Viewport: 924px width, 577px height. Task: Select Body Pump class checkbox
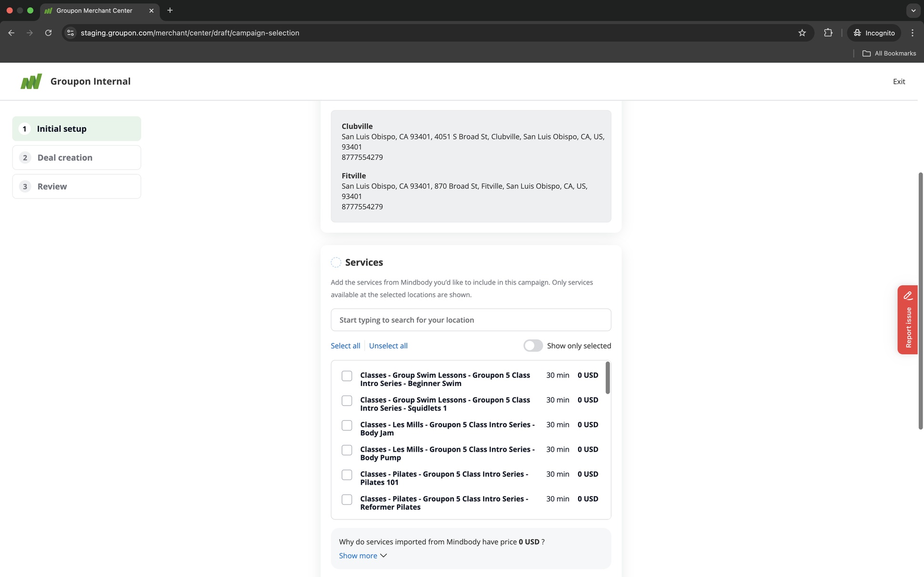347,450
